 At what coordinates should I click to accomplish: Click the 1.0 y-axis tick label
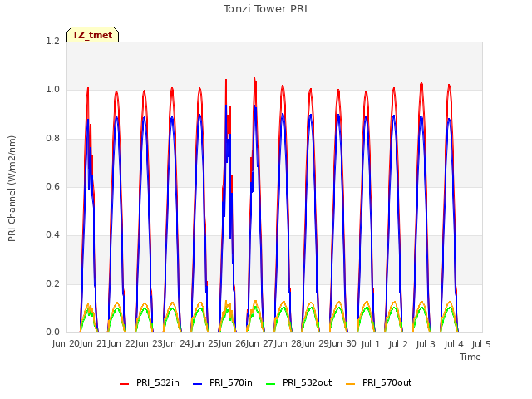[52, 90]
